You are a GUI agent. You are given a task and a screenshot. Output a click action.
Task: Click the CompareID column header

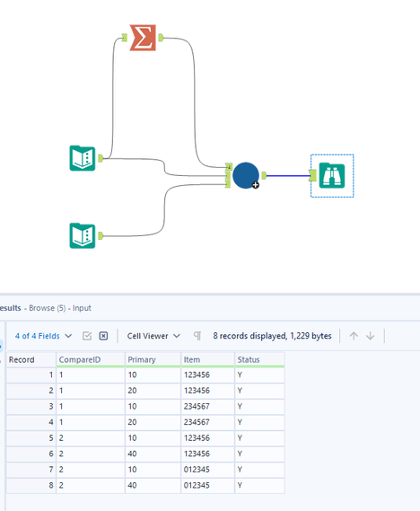(91, 359)
